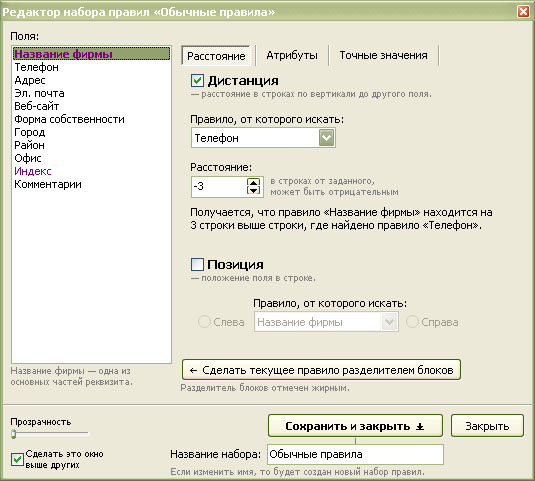Uncheck the «Дистанция» checkbox
535x481 pixels.
tap(197, 81)
